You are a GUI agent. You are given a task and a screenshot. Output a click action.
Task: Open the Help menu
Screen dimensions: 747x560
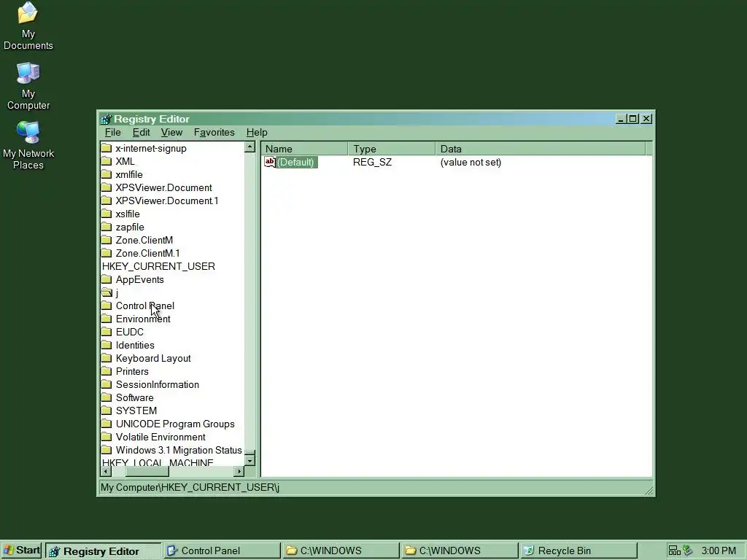[257, 133]
